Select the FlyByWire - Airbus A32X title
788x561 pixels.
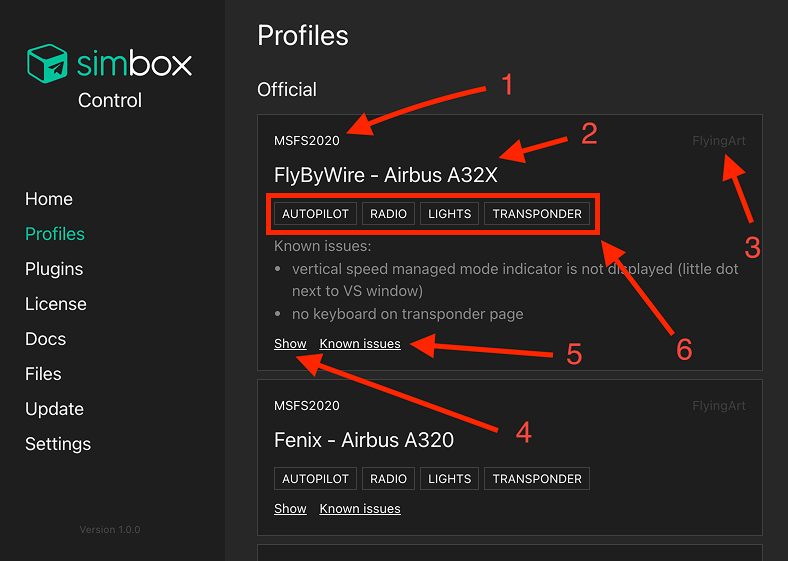[385, 175]
